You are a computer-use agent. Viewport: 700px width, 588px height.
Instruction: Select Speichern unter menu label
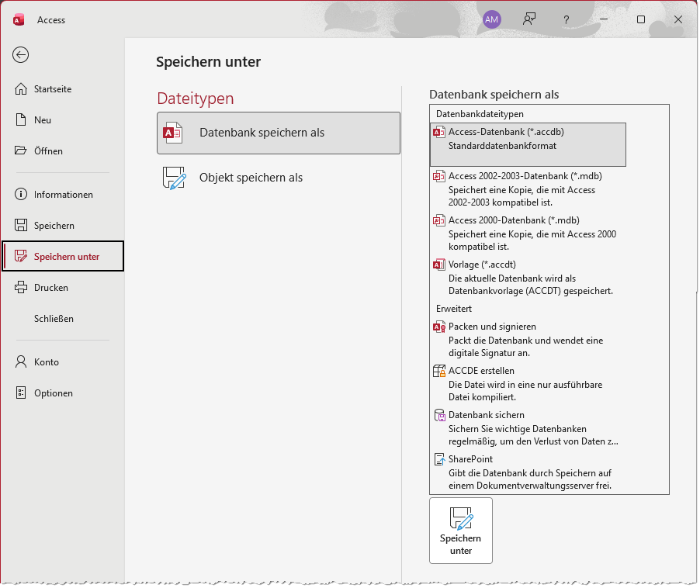coord(67,257)
